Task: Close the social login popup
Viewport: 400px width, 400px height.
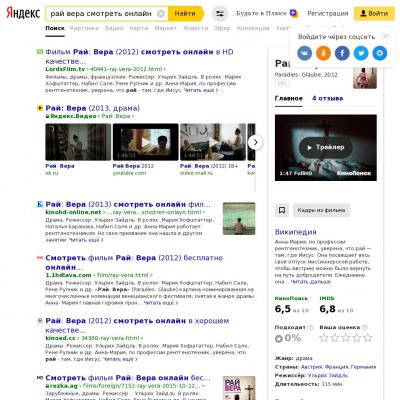Action: click(385, 36)
